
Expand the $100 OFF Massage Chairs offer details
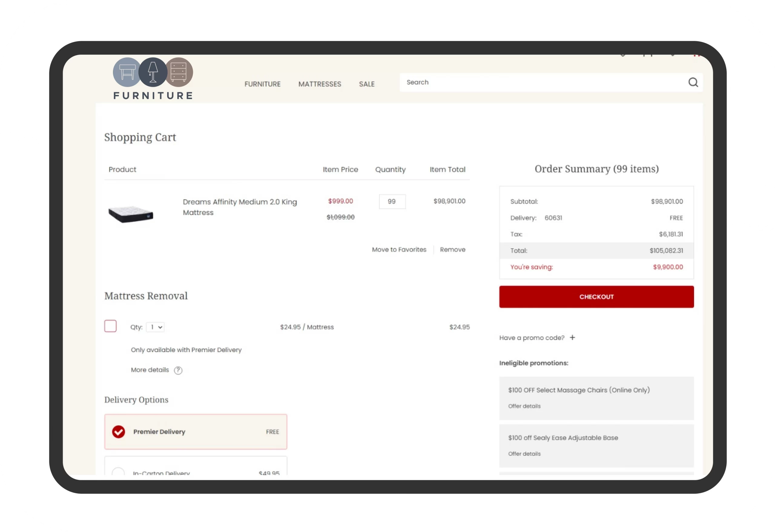click(524, 405)
